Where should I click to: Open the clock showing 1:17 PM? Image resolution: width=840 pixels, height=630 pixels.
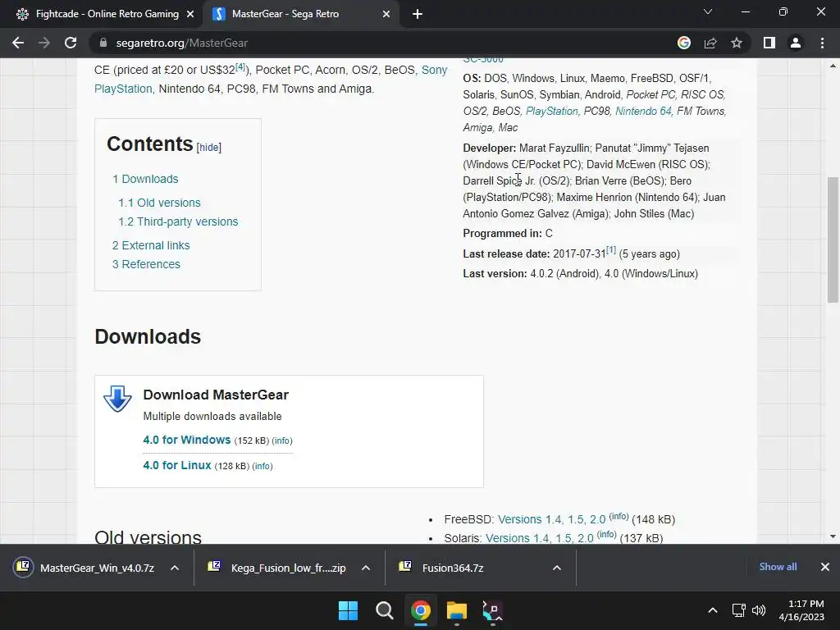(x=801, y=610)
